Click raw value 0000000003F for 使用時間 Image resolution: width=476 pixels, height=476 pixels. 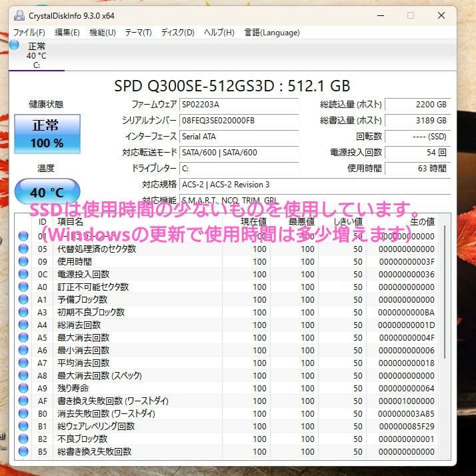407,262
